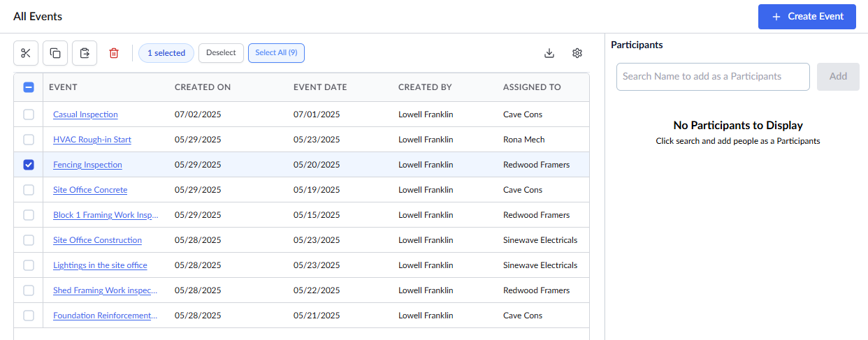Screen dimensions: 868x340
Task: Click the Create Event button
Action: point(807,17)
